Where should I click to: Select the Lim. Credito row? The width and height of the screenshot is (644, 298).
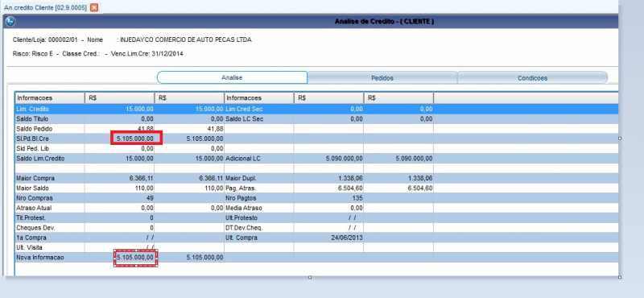point(316,109)
